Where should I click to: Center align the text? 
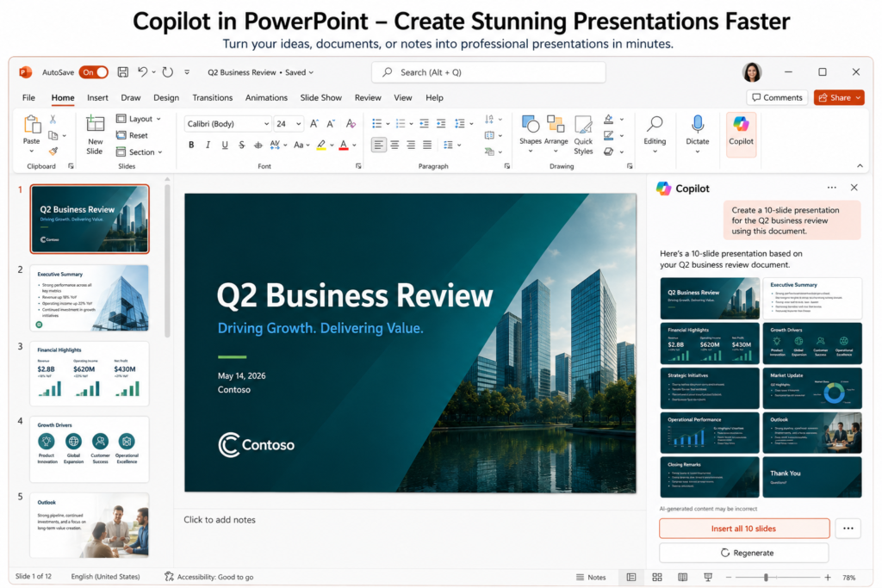coord(394,145)
